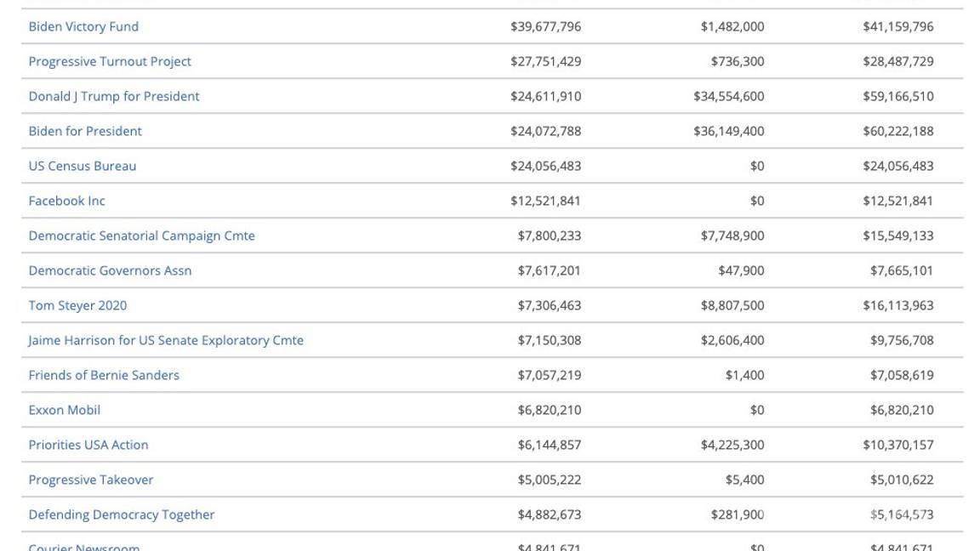Click the US Census Bureau link
Viewport: 980px width, 551px height.
[82, 166]
